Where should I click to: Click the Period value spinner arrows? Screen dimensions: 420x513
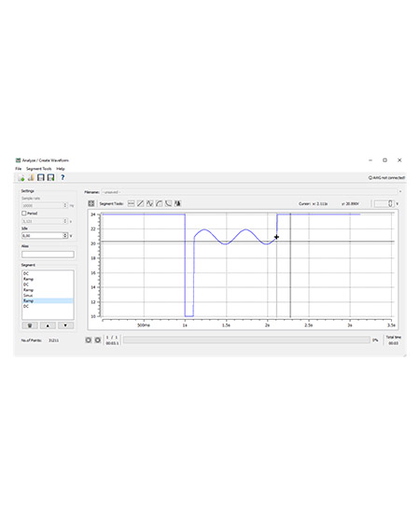pyautogui.click(x=65, y=221)
